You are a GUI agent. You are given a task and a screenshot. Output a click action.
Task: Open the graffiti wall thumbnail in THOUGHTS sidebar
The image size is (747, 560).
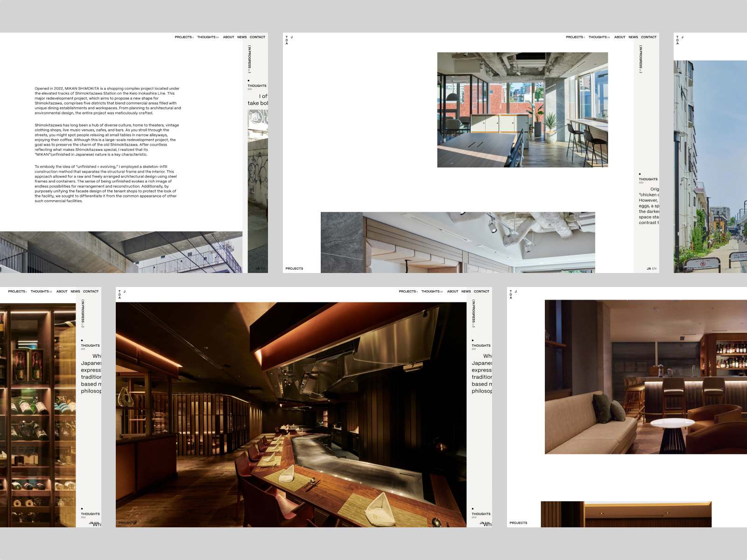(x=258, y=191)
